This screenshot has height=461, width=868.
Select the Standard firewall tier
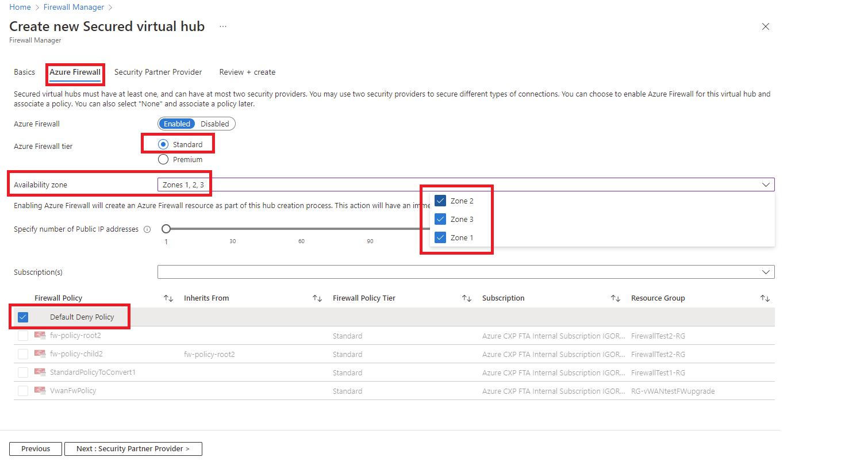(x=163, y=145)
